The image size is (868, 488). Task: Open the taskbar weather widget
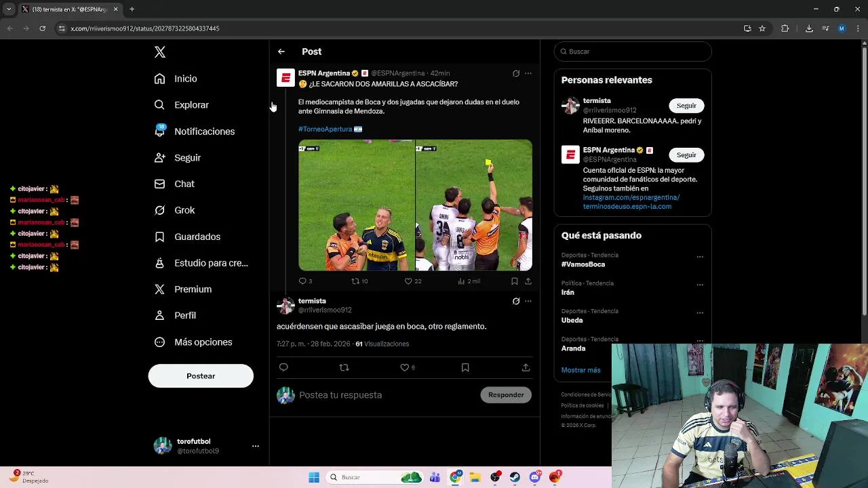tap(31, 477)
